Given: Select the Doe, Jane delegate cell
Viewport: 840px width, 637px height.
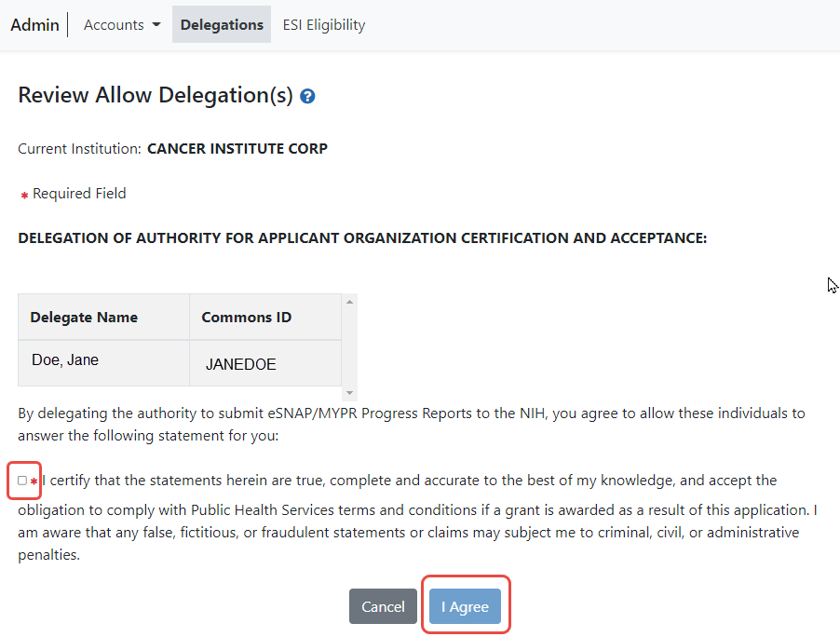Looking at the screenshot, I should tap(65, 360).
